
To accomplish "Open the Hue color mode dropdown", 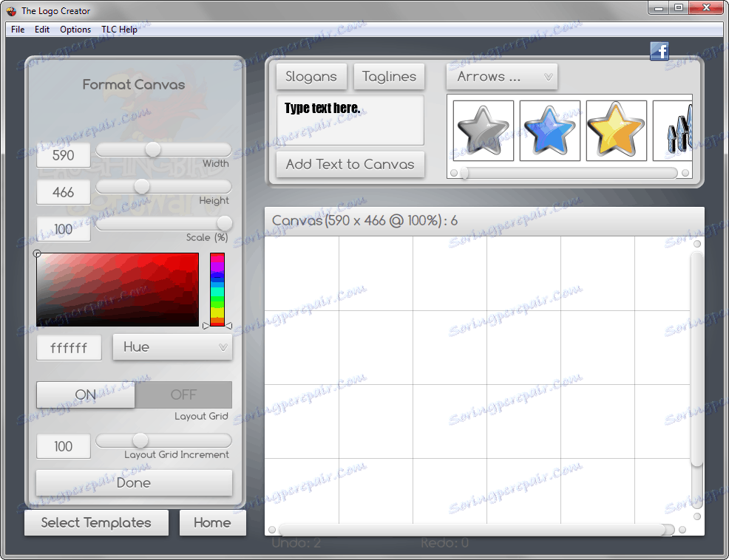I will (172, 347).
